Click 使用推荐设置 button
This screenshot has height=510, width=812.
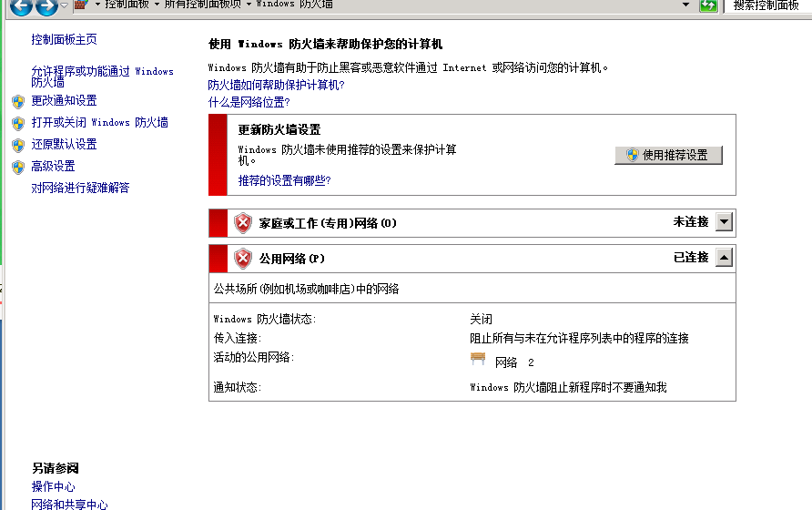pyautogui.click(x=668, y=155)
